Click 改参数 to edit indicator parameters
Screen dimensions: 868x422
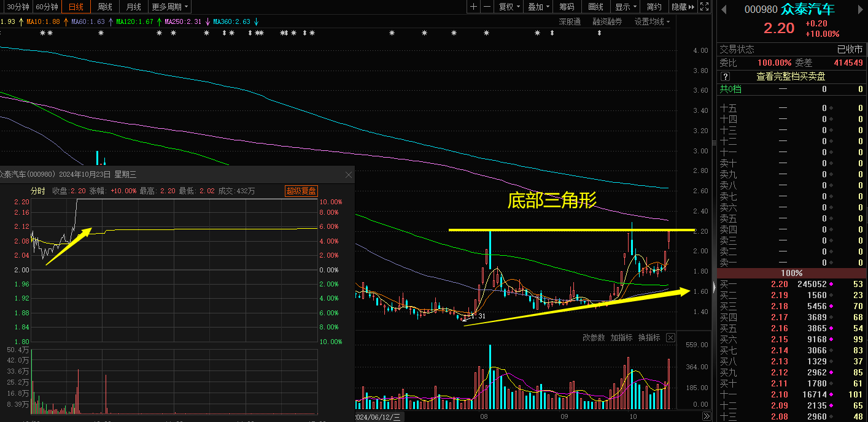(x=594, y=338)
